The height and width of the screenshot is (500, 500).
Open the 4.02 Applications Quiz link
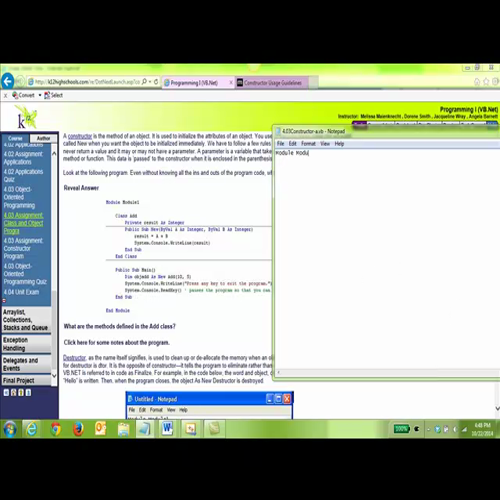tap(23, 175)
